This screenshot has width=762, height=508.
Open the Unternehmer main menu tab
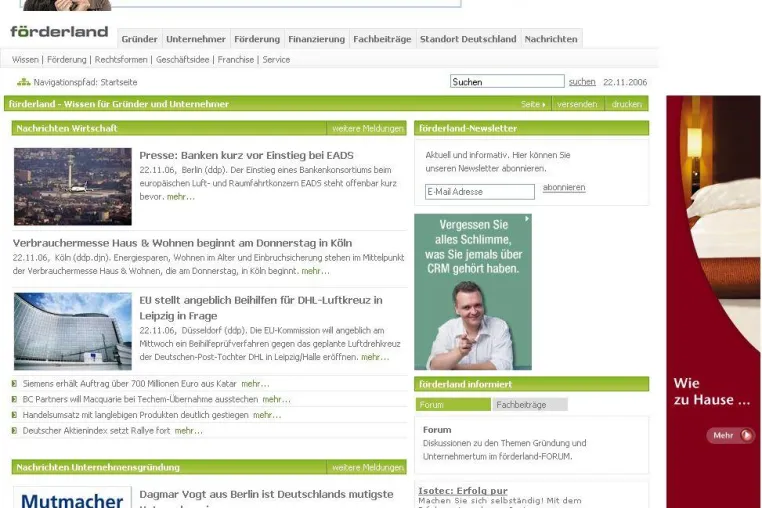[196, 39]
